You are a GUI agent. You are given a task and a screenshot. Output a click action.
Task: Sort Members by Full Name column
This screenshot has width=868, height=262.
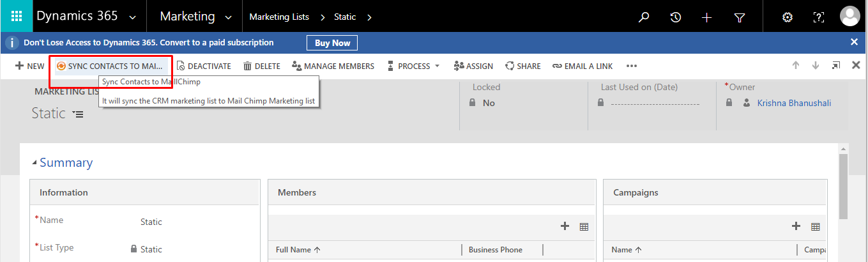point(298,250)
